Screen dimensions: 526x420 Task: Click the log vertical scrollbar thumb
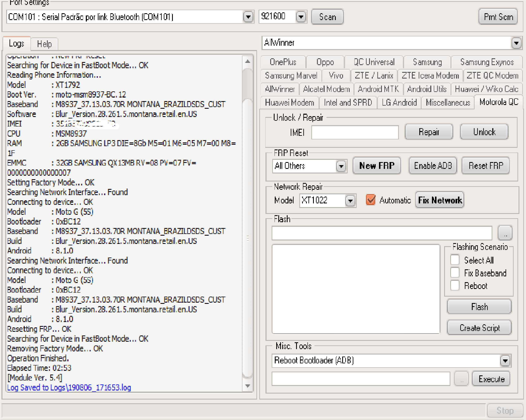click(x=248, y=238)
